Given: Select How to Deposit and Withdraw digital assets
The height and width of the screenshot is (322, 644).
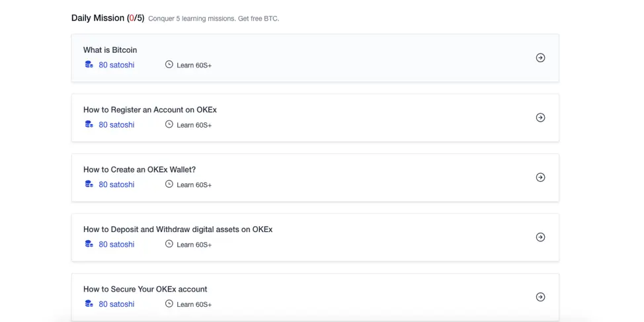Looking at the screenshot, I should coord(178,229).
